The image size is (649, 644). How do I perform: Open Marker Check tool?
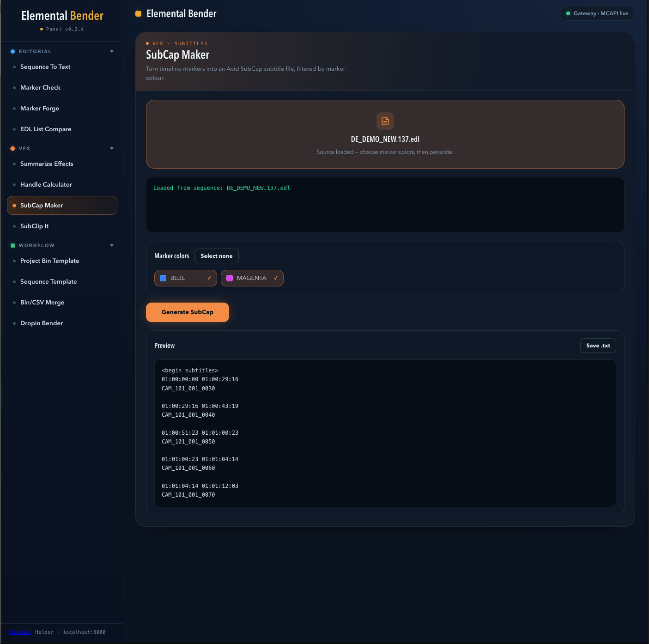[62, 88]
